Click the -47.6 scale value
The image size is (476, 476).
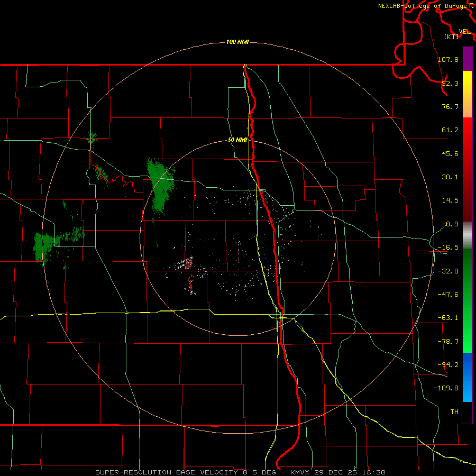pos(448,295)
